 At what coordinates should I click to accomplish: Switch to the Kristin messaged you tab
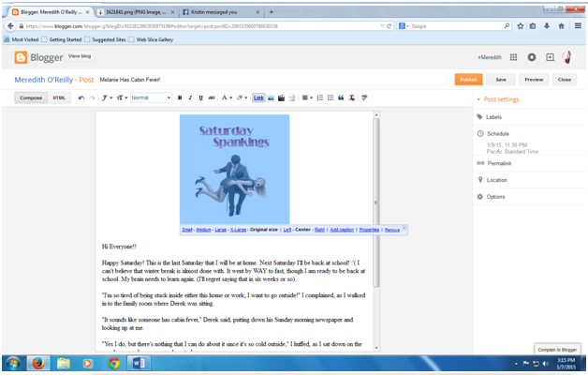tap(221, 12)
